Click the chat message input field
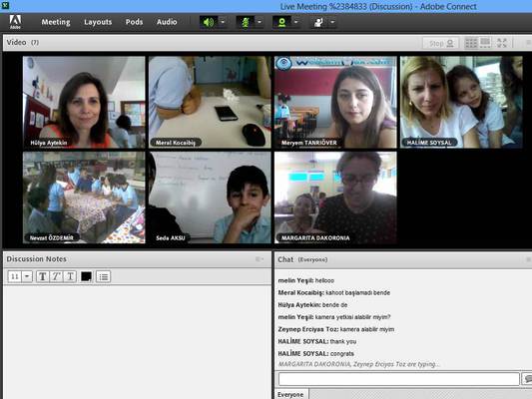 tap(399, 379)
